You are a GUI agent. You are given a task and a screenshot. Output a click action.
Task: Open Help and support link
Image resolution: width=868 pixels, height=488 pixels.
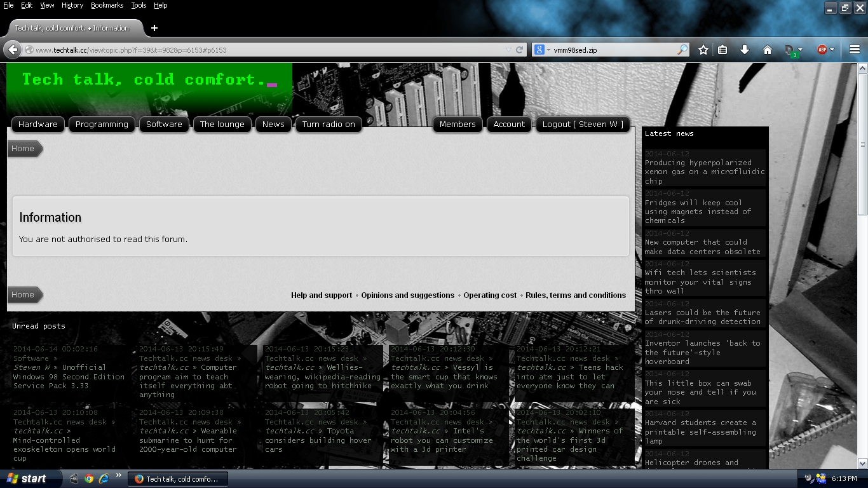322,295
